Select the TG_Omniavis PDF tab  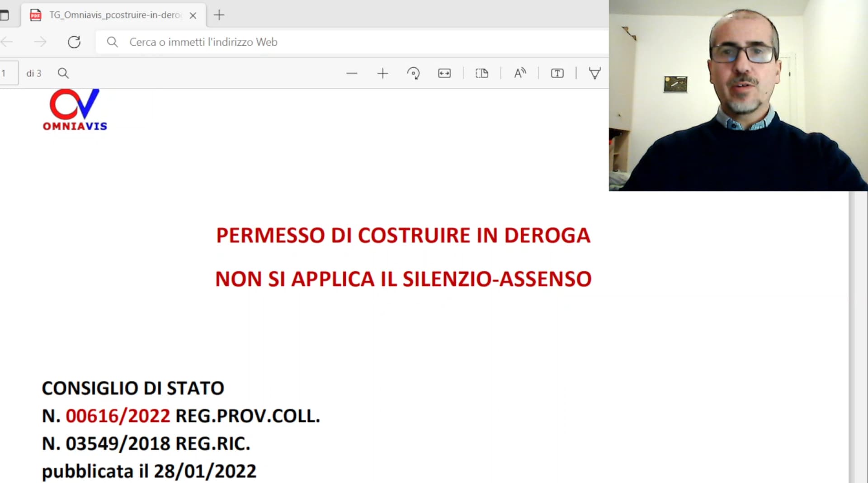[113, 15]
